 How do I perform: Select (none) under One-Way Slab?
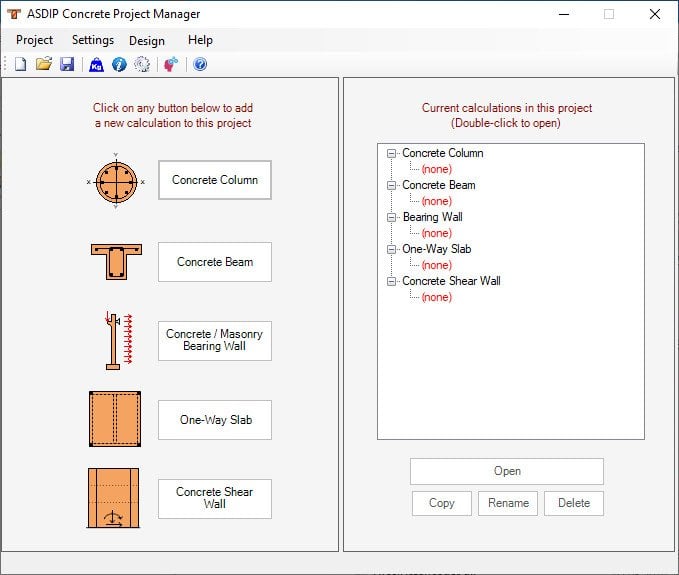436,265
